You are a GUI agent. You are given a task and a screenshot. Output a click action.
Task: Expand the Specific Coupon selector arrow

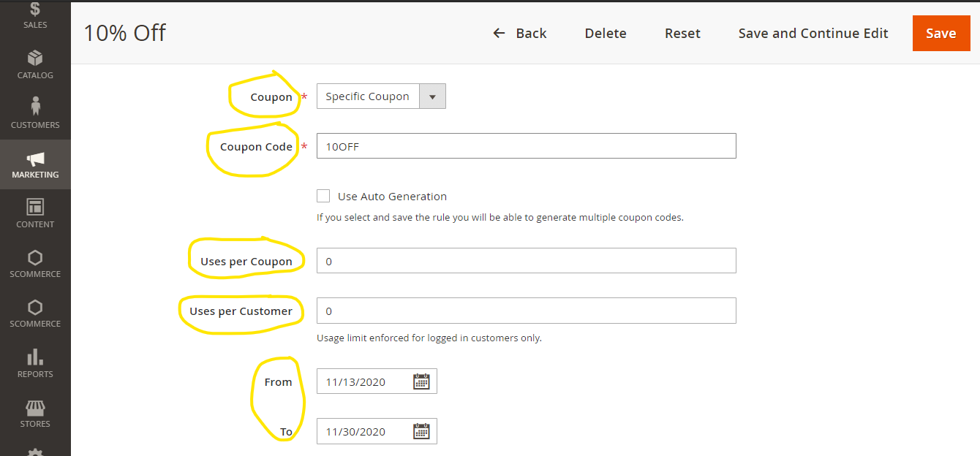(x=432, y=96)
